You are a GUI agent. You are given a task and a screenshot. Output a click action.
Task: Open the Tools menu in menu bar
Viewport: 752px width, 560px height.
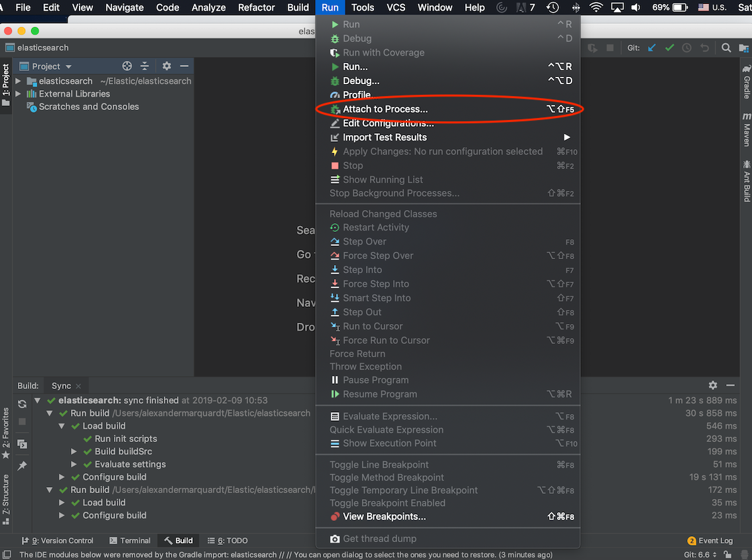click(363, 7)
